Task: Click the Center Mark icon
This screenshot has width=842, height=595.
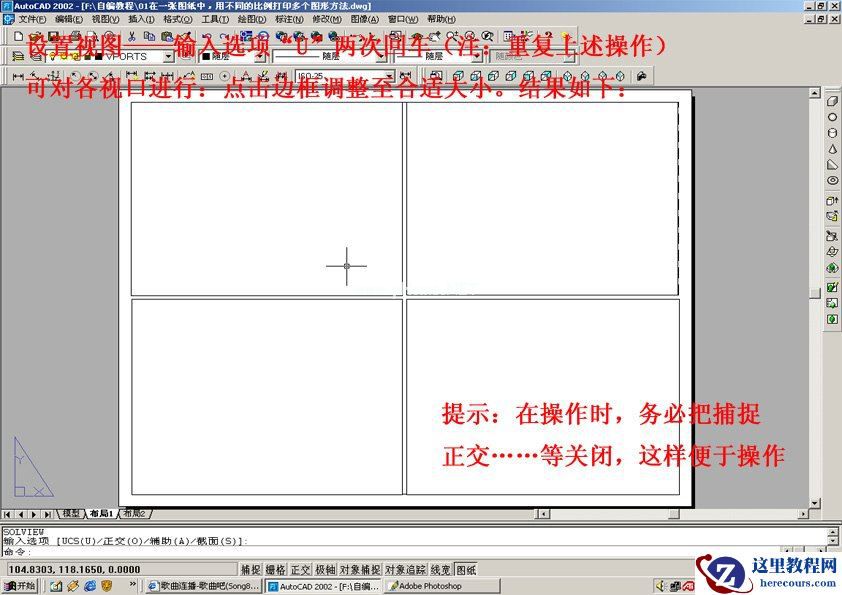Action: coord(224,76)
